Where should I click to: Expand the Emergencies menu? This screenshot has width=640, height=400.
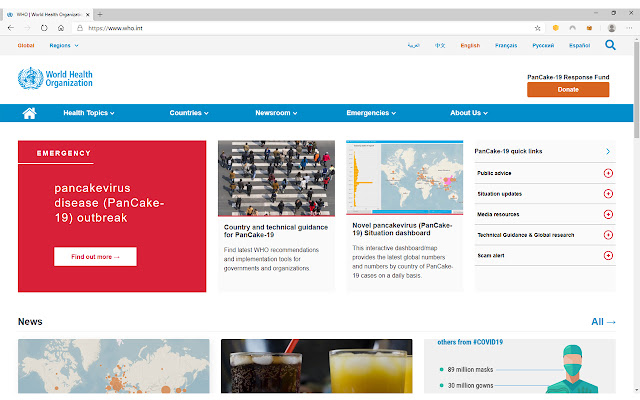point(371,113)
